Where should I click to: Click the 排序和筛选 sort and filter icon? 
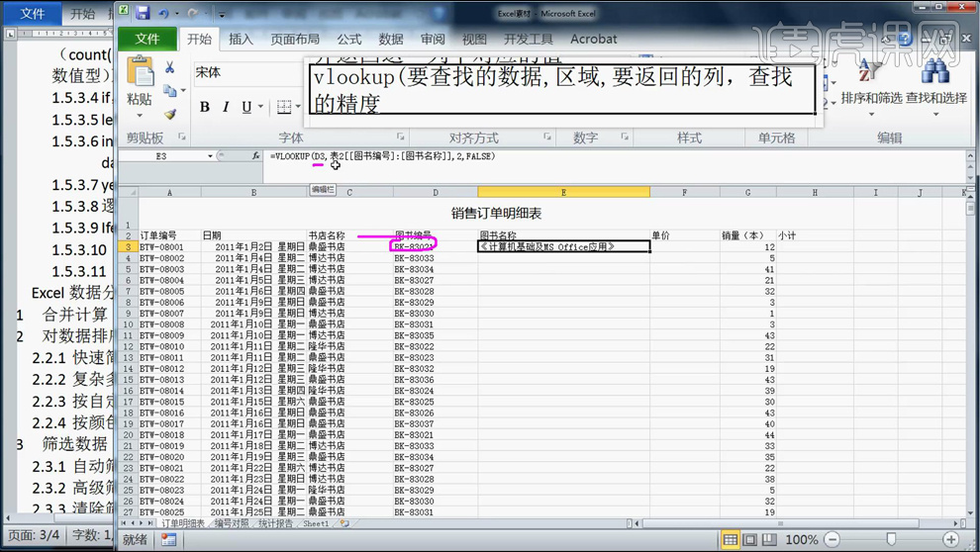pyautogui.click(x=870, y=71)
